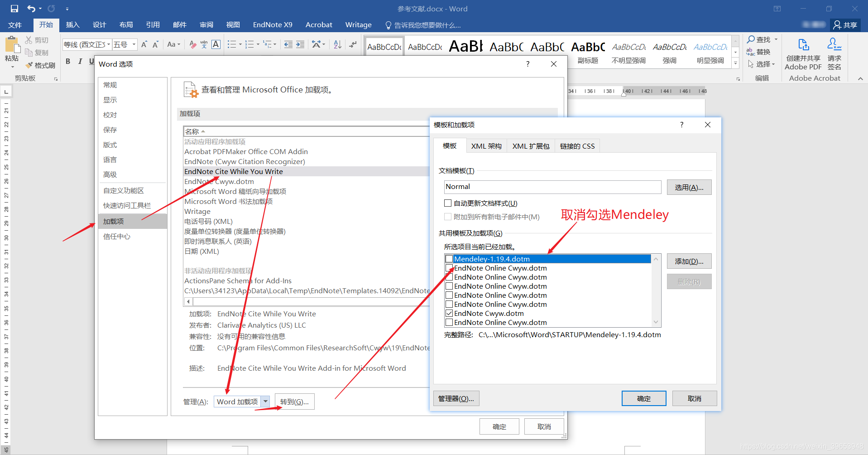This screenshot has width=868, height=455.
Task: Switch to the 链接的 CSS tab
Action: pos(577,146)
